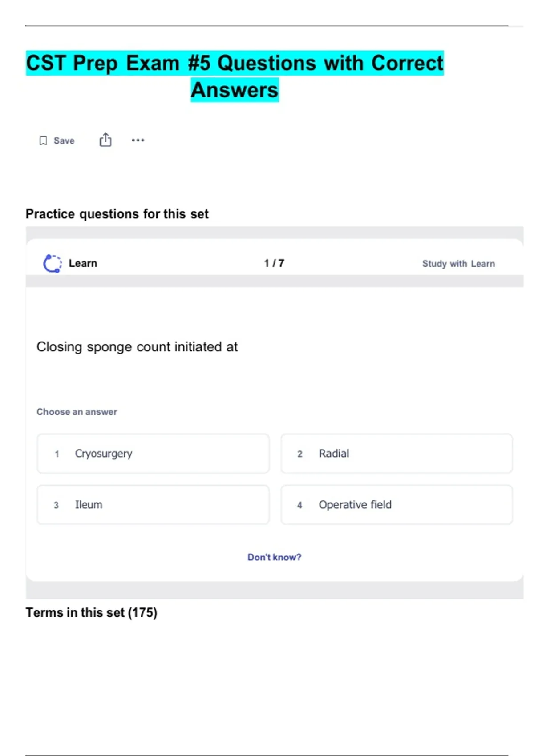Image resolution: width=534 pixels, height=756 pixels.
Task: Pick Ileum as the answer
Action: point(153,505)
